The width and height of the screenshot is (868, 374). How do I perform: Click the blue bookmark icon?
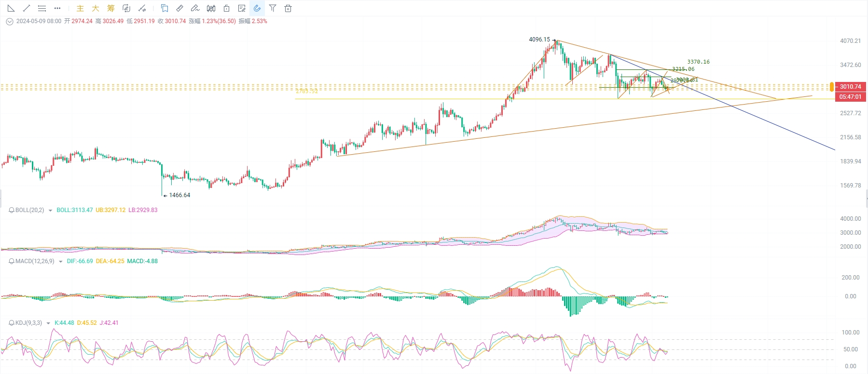tap(165, 8)
